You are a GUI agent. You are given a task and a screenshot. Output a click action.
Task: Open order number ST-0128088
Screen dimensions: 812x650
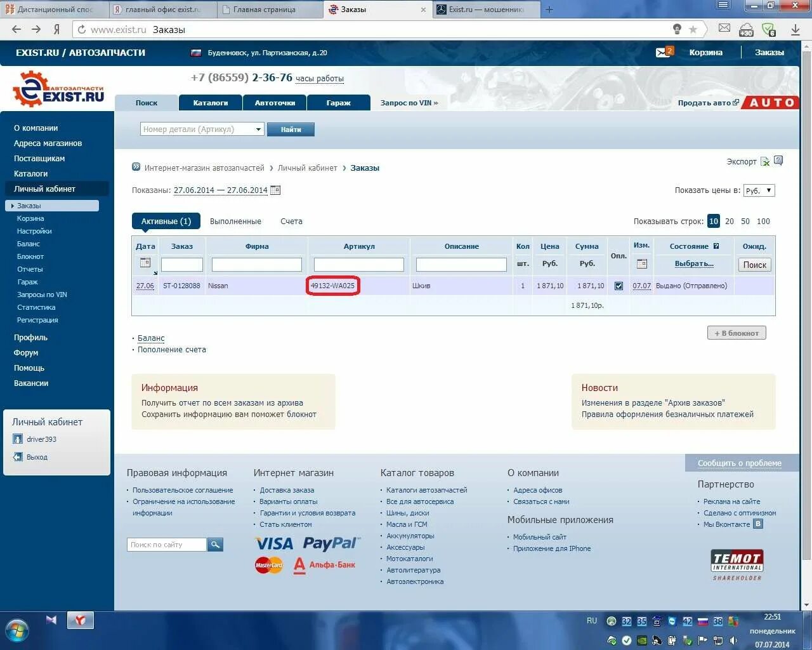tap(181, 286)
